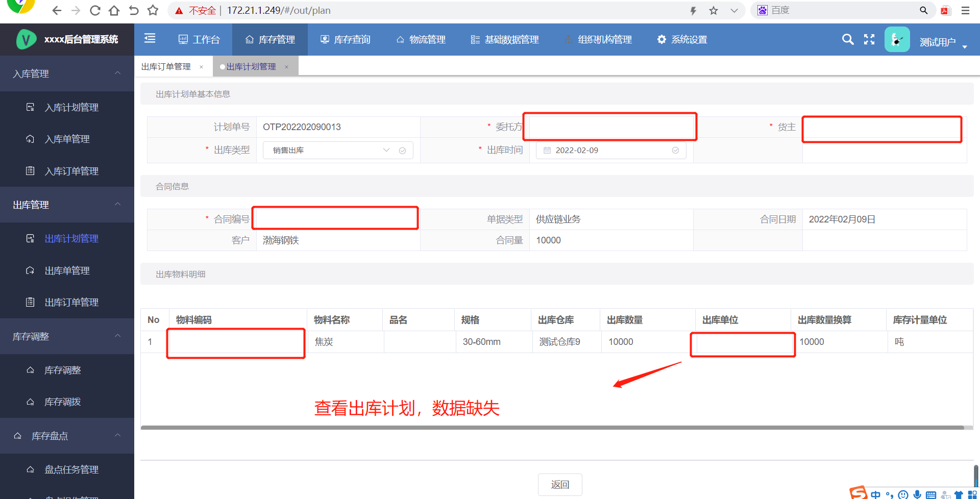Viewport: 980px width, 499px height.
Task: Click the 单据类型 value 供应链业务
Action: click(x=558, y=219)
